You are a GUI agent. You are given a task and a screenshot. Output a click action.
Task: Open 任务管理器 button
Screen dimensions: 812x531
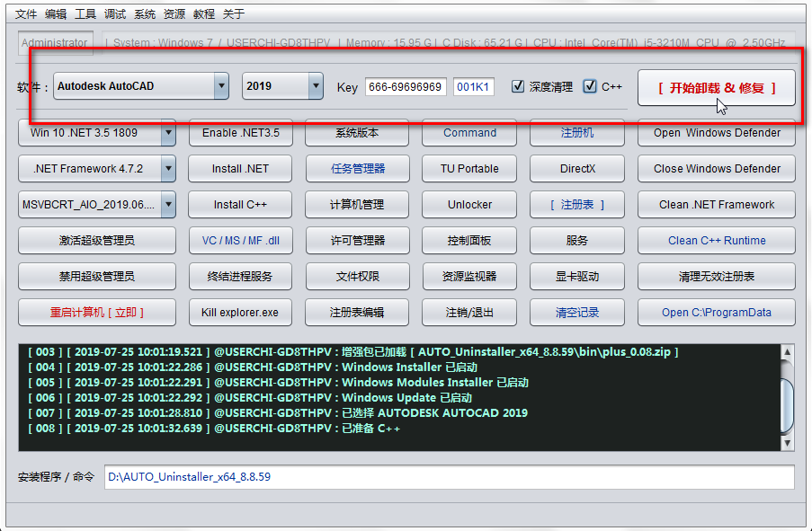pyautogui.click(x=357, y=169)
